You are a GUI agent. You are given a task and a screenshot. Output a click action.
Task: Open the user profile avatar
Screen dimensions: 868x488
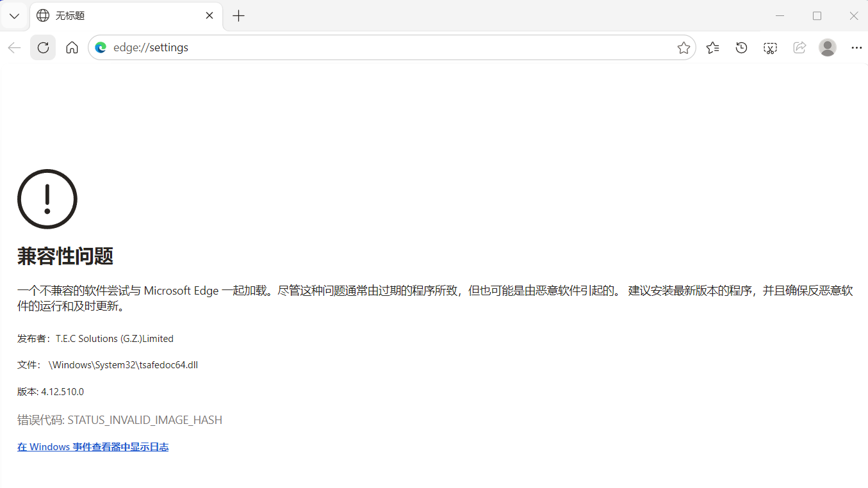[828, 47]
